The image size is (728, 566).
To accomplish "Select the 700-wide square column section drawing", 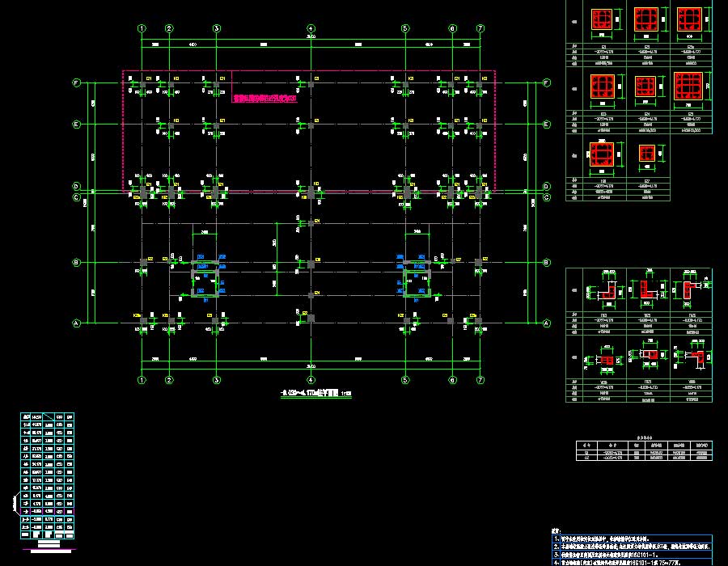I will (x=688, y=87).
